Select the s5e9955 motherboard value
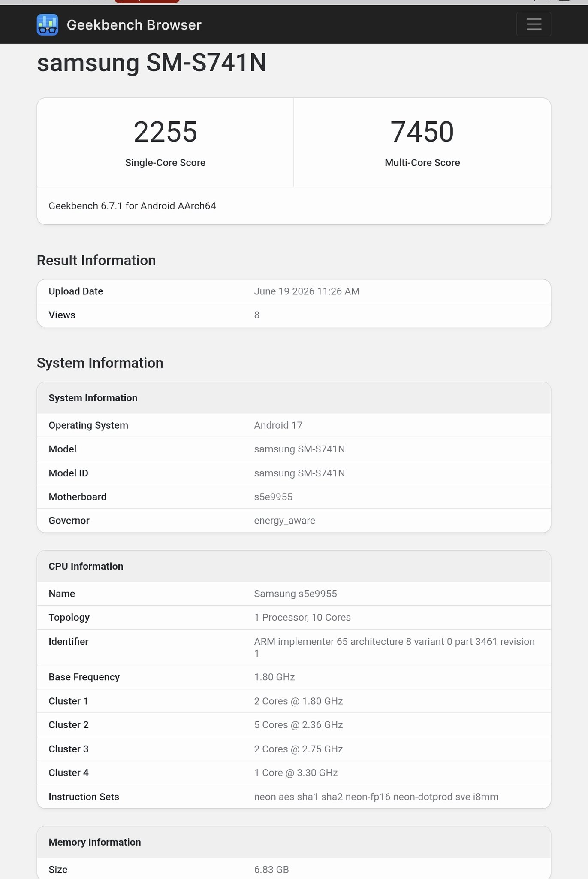 273,497
